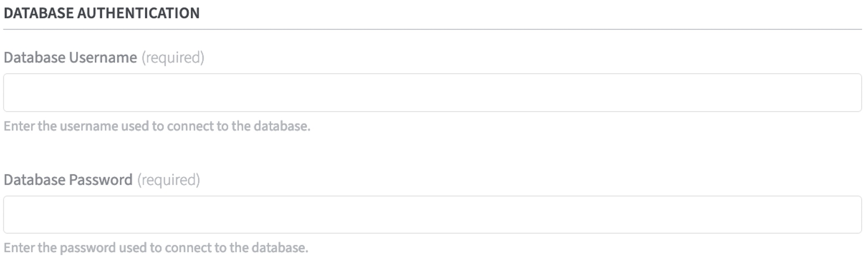
Task: Focus the text box under Database Password
Action: pos(432,215)
